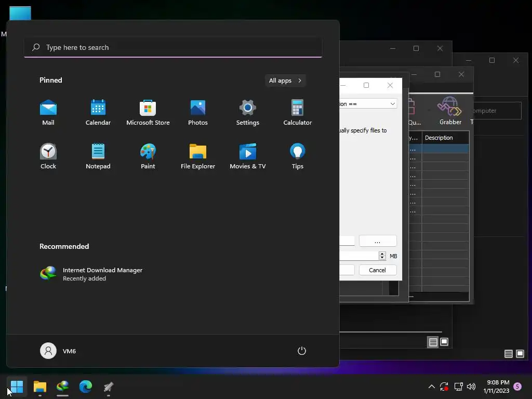This screenshot has width=532, height=399.
Task: Open the volume control tray icon
Action: pos(471,387)
